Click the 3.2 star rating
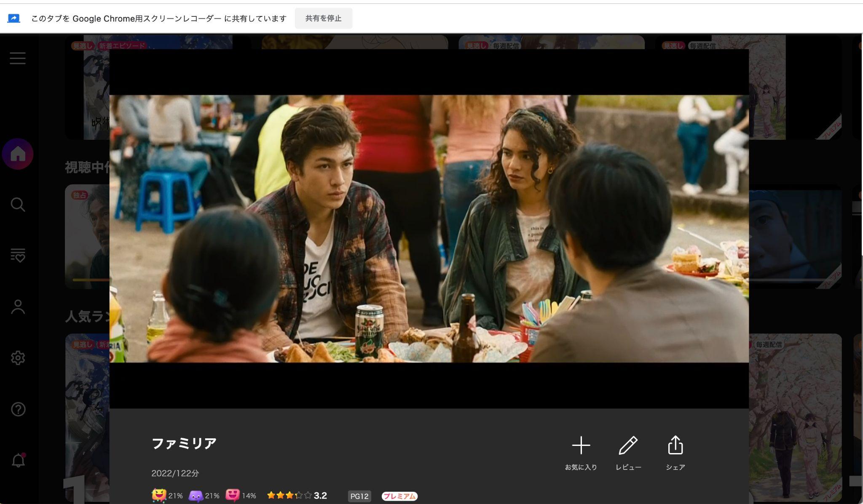The image size is (863, 504). [x=297, y=496]
